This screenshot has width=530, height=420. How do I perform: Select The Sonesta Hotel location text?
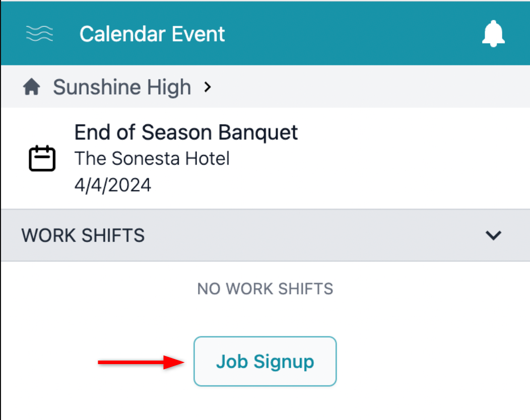(152, 158)
